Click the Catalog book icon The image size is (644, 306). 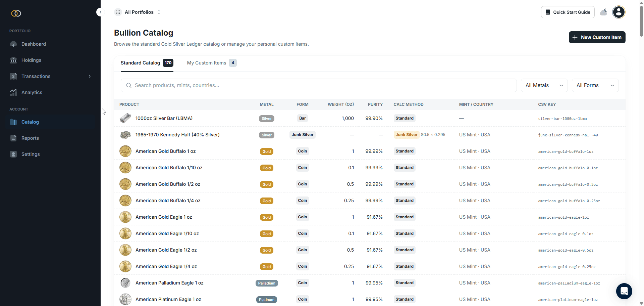pyautogui.click(x=13, y=122)
